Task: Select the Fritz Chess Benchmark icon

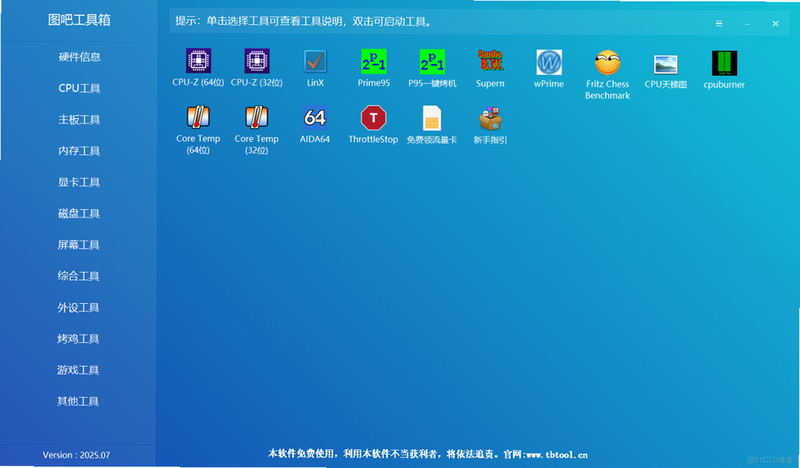Action: (x=608, y=62)
